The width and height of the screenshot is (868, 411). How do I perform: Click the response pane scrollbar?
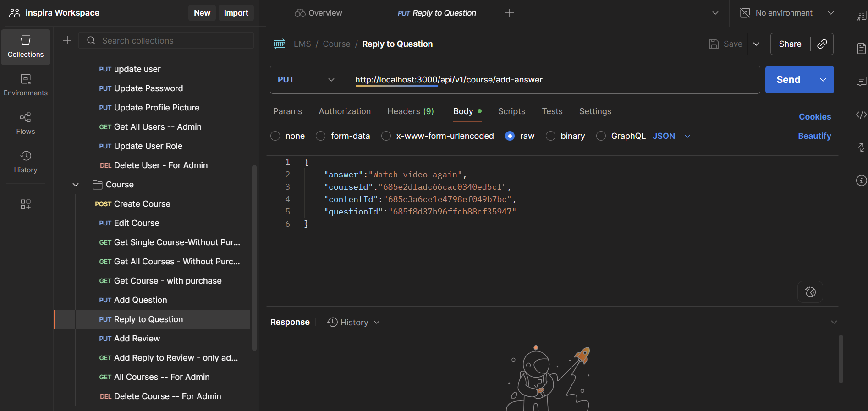841,359
